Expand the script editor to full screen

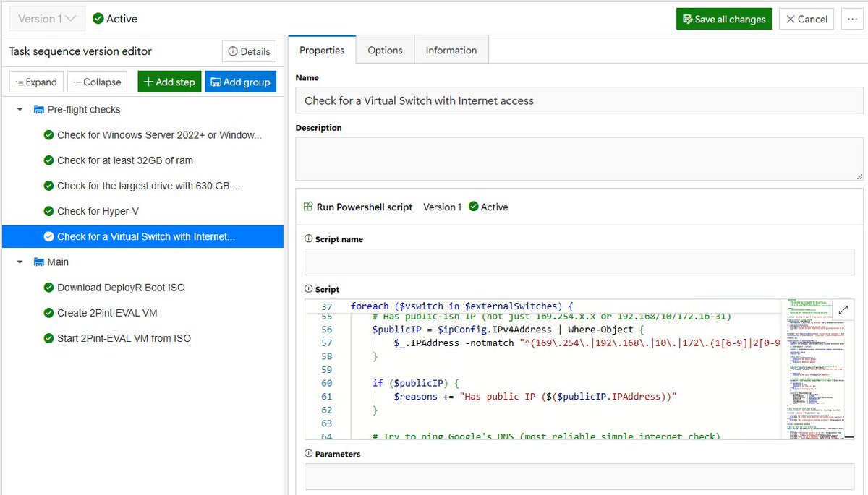843,310
